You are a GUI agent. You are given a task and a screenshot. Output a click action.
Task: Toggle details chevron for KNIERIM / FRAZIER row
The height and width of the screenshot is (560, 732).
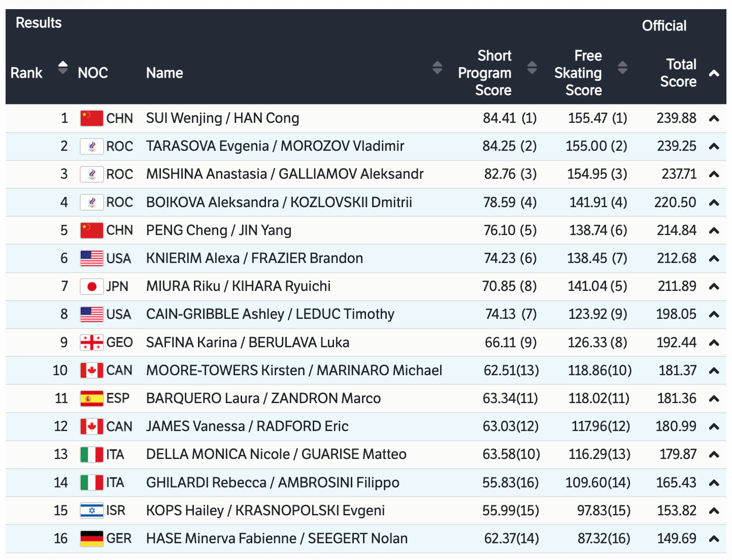point(714,258)
